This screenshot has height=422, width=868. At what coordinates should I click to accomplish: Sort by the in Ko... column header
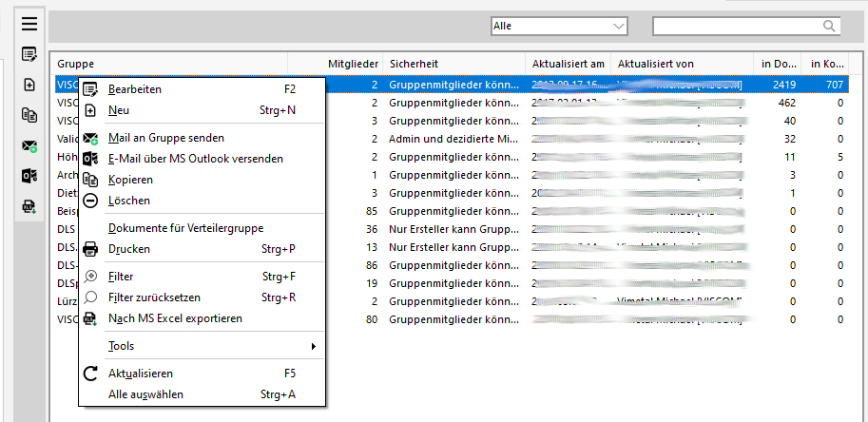pyautogui.click(x=824, y=64)
